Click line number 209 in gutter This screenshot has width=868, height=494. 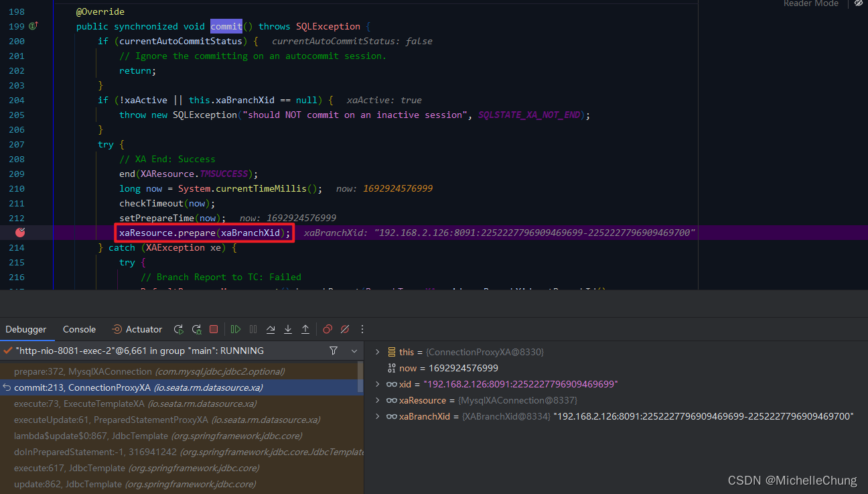[17, 174]
